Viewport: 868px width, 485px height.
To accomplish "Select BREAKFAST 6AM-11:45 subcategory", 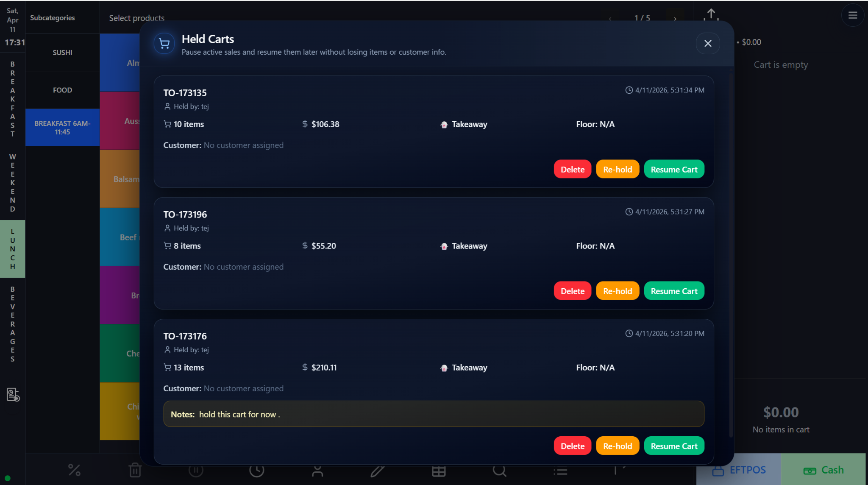I will 62,128.
